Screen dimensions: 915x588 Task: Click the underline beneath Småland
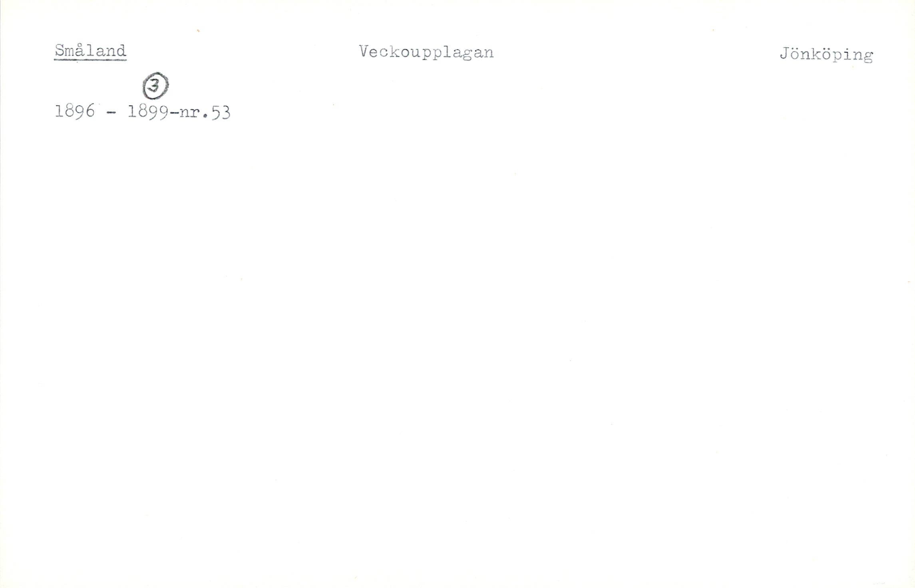pos(90,60)
